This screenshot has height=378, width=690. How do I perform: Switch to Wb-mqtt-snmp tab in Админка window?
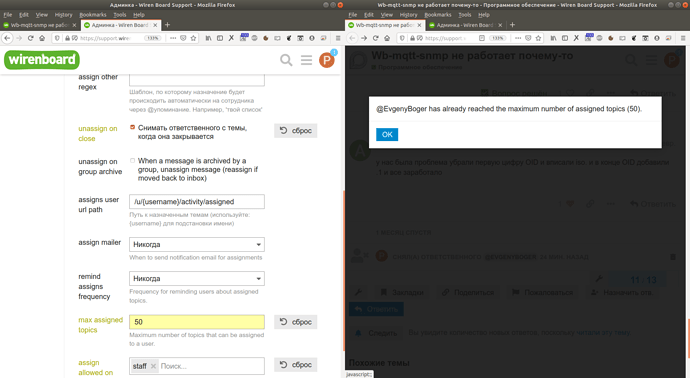(x=40, y=25)
